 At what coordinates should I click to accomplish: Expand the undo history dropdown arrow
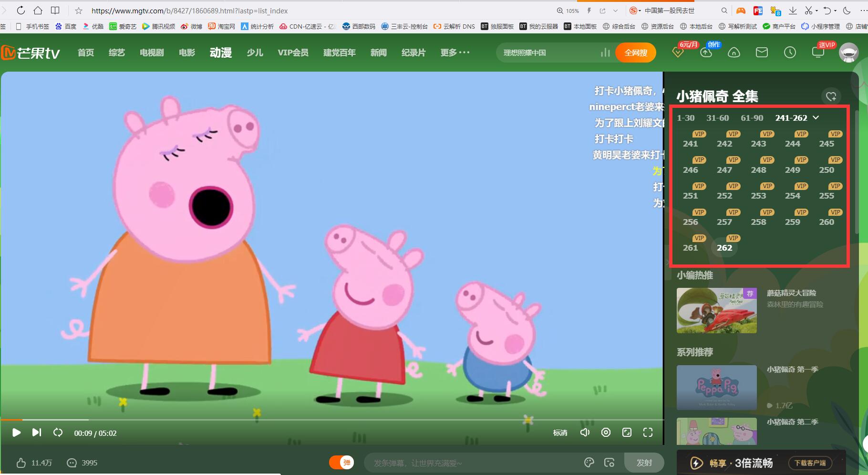point(836,11)
